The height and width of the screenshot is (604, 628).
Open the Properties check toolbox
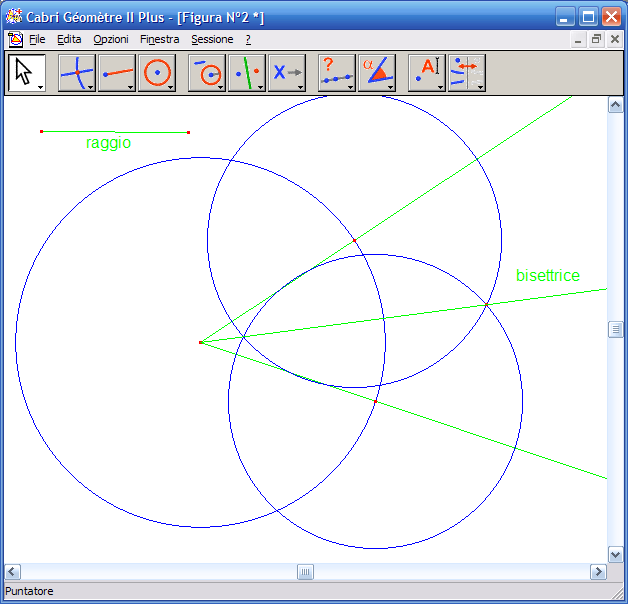point(337,73)
